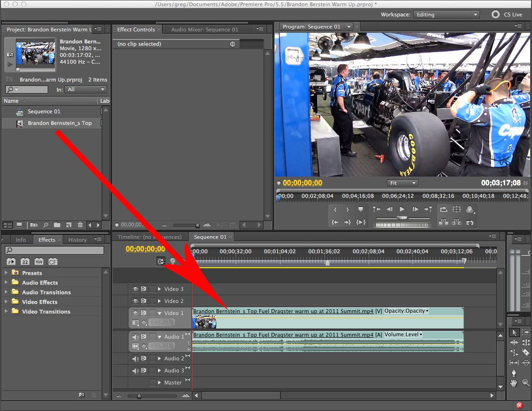Open the Workspace Editing dropdown

(447, 14)
